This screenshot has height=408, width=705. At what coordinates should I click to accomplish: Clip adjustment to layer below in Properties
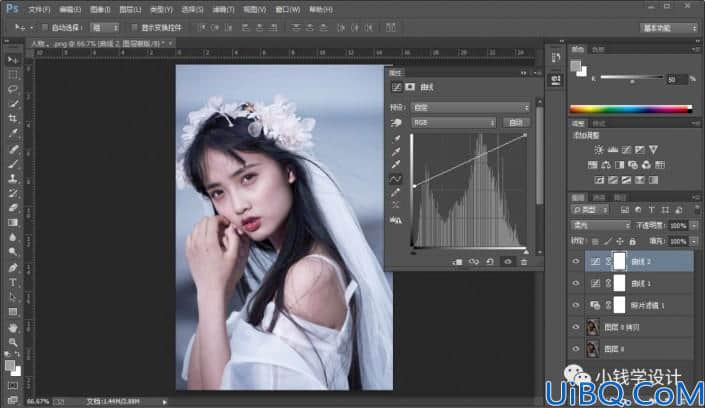point(457,262)
